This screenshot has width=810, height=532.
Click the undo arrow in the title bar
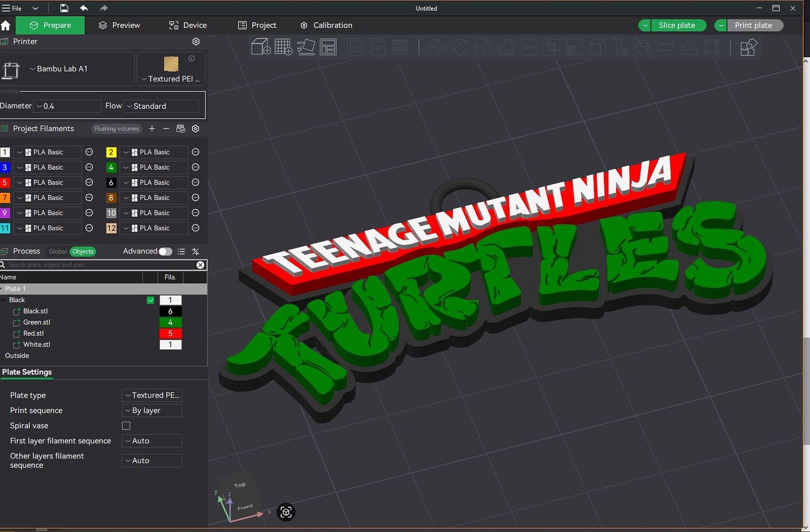84,8
